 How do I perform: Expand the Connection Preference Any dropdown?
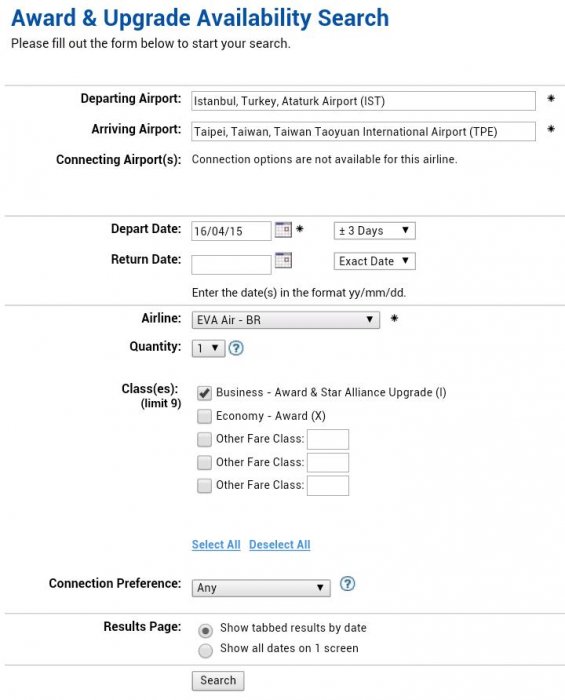(261, 588)
